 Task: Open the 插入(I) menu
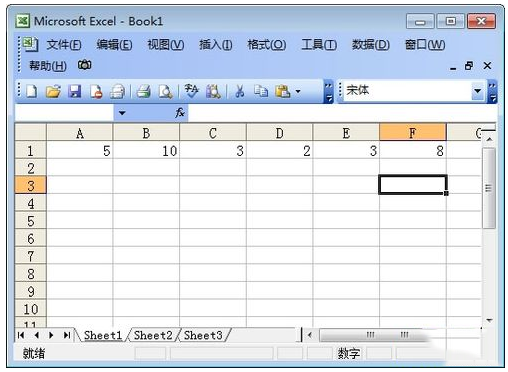point(216,45)
